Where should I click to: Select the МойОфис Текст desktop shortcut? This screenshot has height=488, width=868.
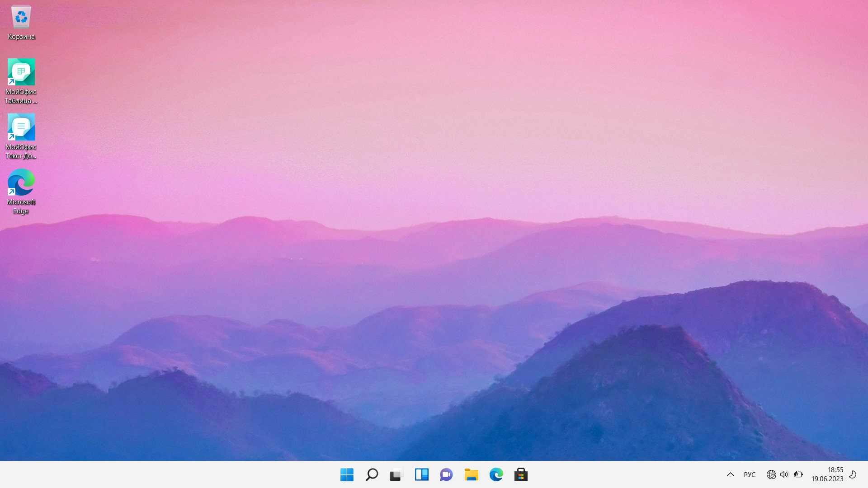coord(21,136)
